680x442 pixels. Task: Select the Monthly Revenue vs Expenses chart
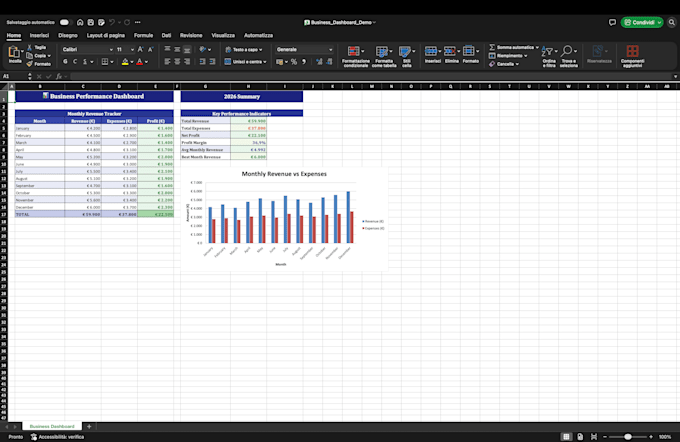pyautogui.click(x=284, y=219)
